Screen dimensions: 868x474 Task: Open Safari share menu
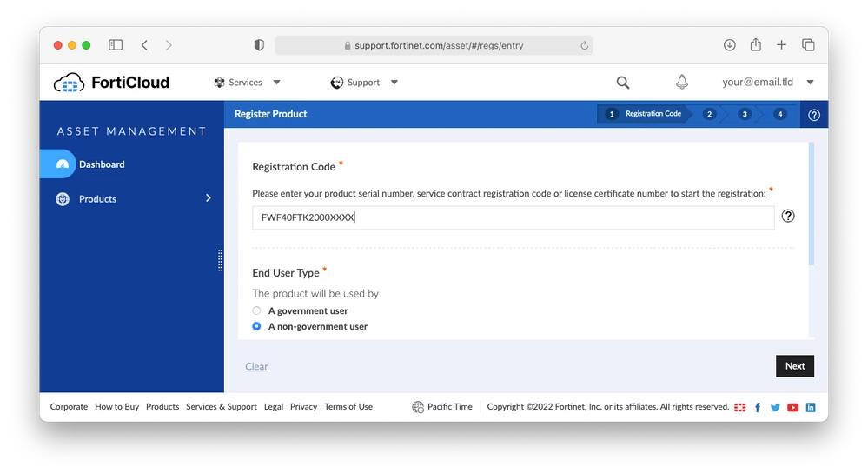(756, 44)
